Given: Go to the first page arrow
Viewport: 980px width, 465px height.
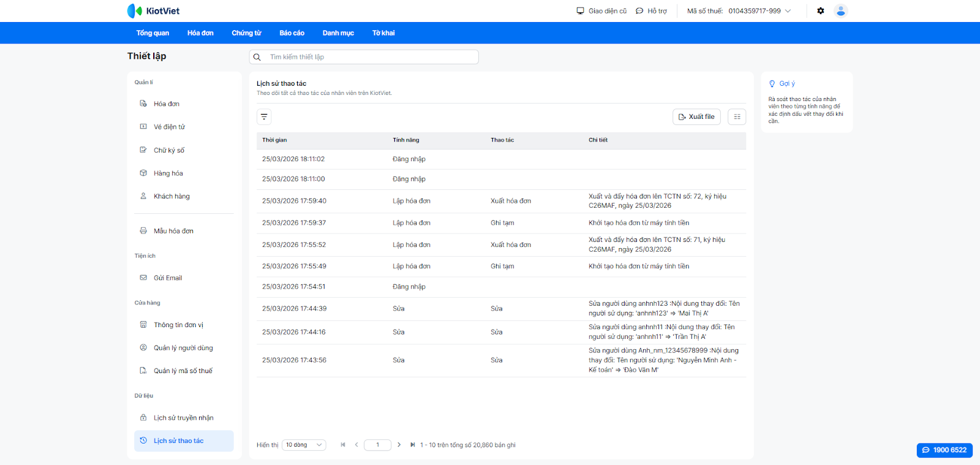Looking at the screenshot, I should click(343, 445).
